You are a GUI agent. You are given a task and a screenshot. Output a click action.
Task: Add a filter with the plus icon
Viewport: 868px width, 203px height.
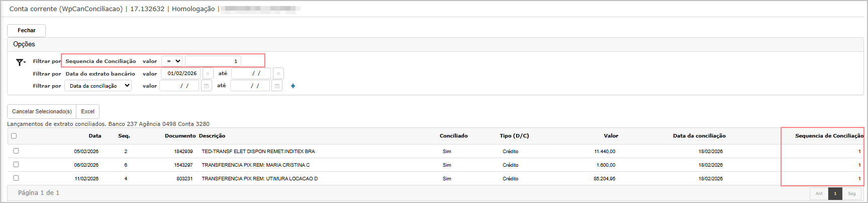pyautogui.click(x=293, y=86)
